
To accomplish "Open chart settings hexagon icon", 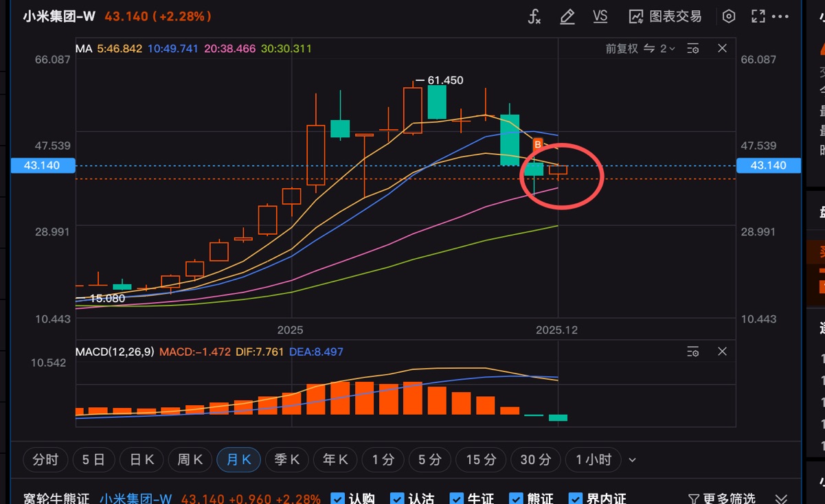I will (x=729, y=16).
